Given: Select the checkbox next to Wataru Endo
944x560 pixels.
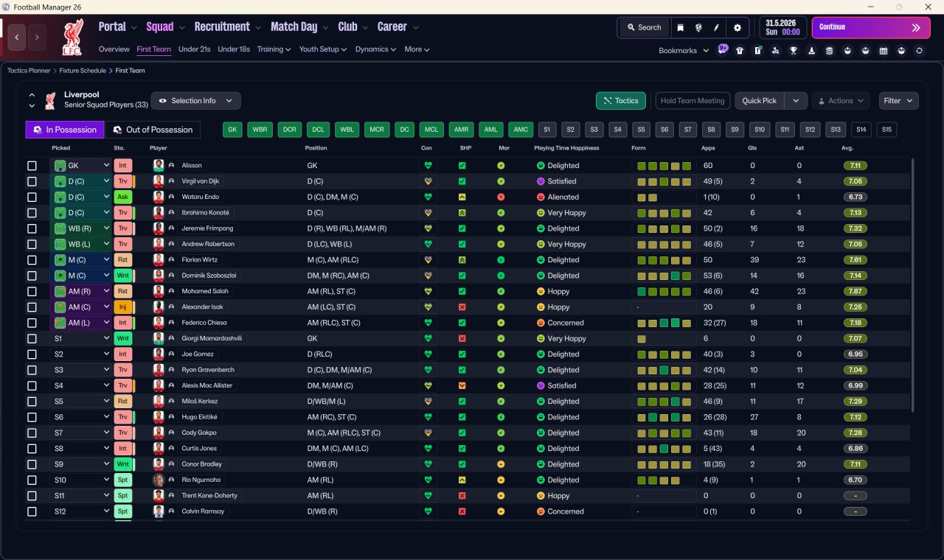Looking at the screenshot, I should pyautogui.click(x=32, y=197).
